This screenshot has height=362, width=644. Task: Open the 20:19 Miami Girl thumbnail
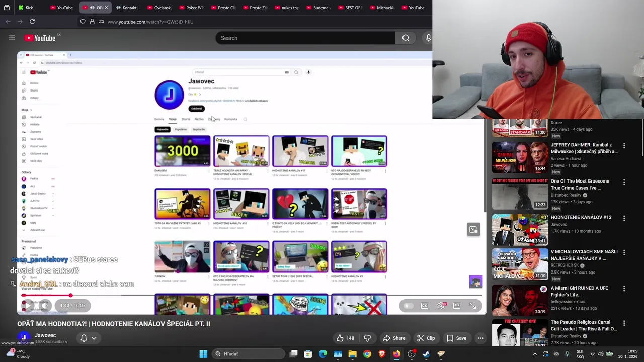[520, 300]
